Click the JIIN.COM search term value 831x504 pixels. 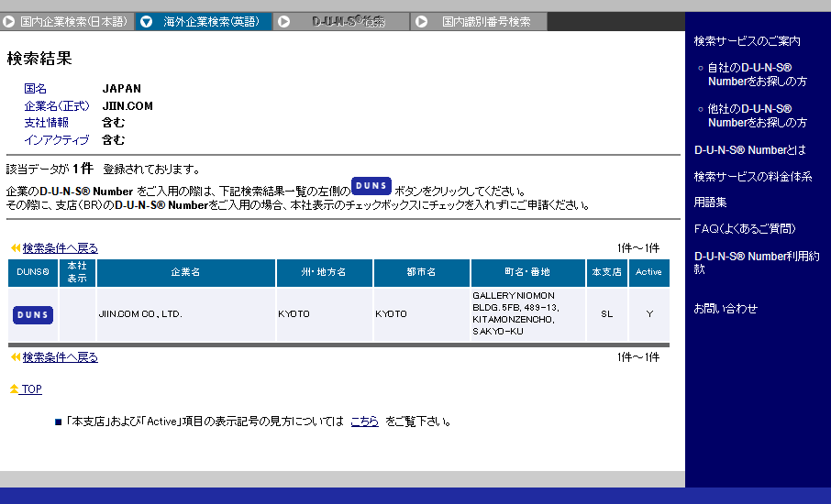(x=127, y=106)
